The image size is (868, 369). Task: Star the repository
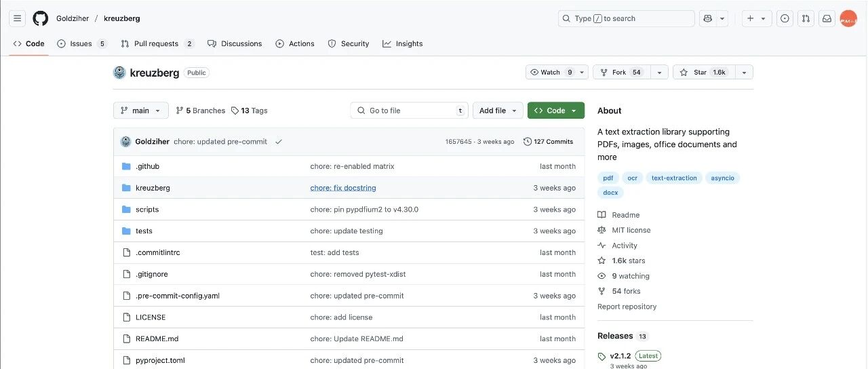(x=703, y=72)
